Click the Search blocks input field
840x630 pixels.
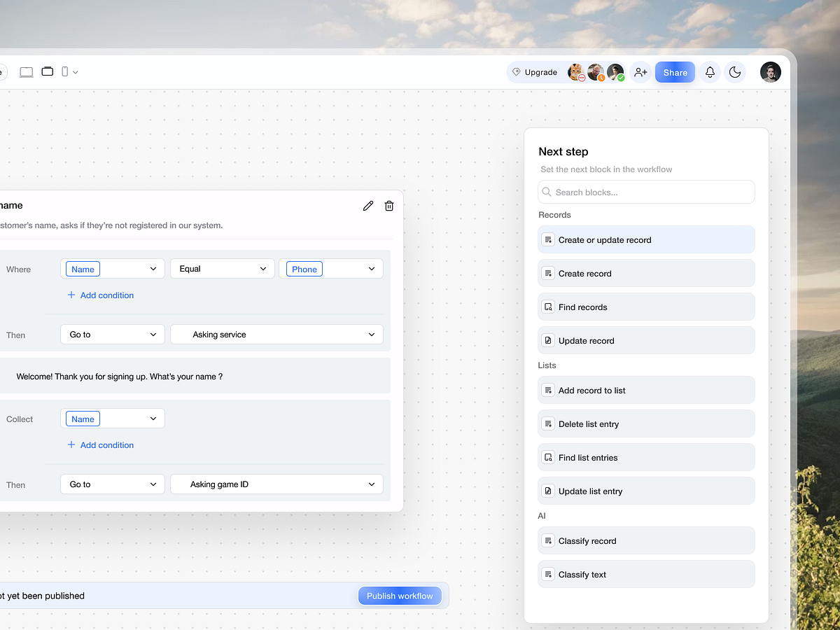point(645,192)
